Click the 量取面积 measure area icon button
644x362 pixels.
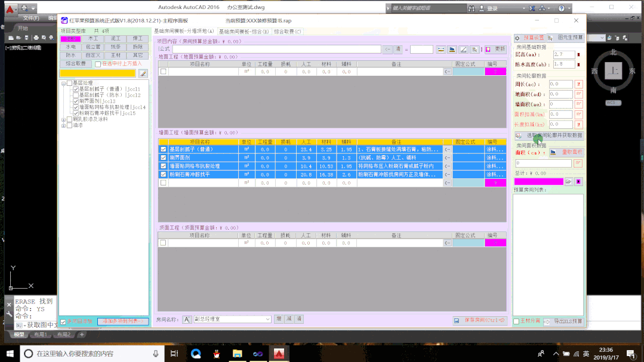[565, 153]
